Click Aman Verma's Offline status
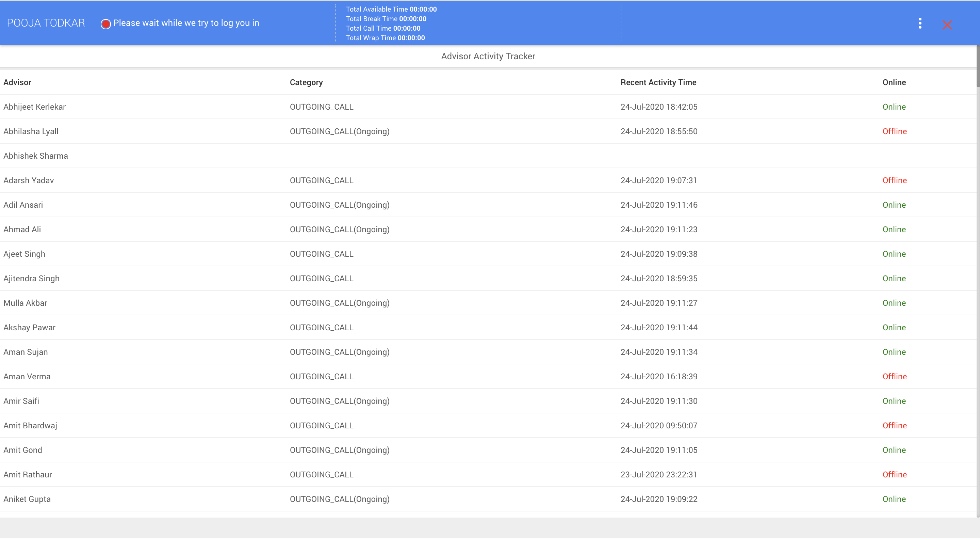Screen dimensions: 980x538 895,377
